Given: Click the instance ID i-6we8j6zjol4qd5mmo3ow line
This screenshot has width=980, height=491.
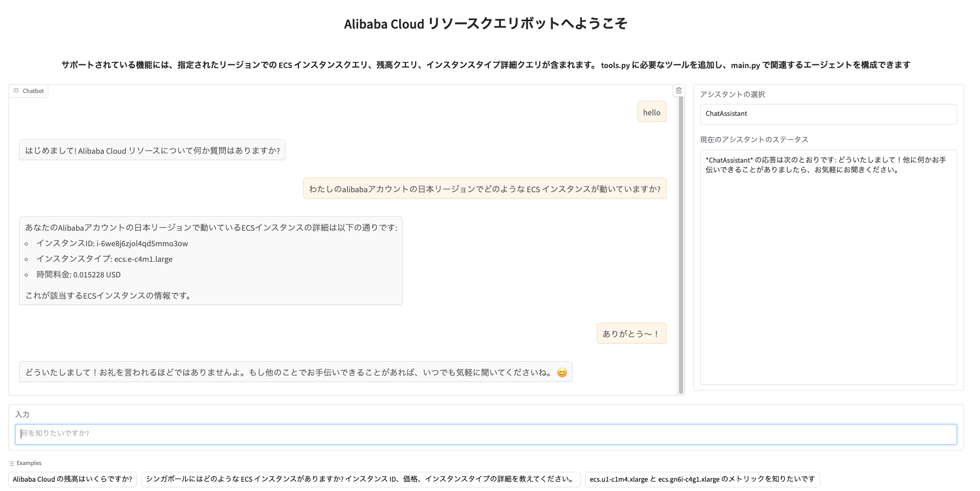Looking at the screenshot, I should [x=112, y=243].
